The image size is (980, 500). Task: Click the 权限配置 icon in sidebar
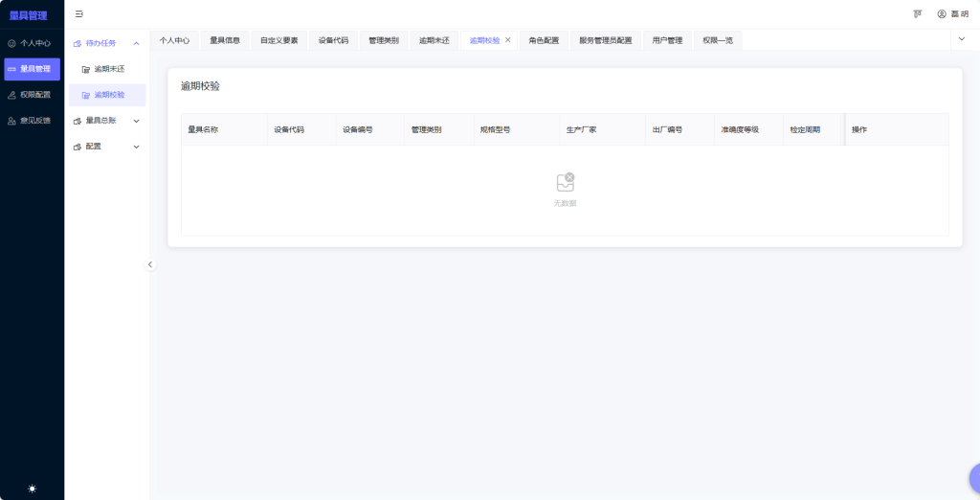pos(11,95)
